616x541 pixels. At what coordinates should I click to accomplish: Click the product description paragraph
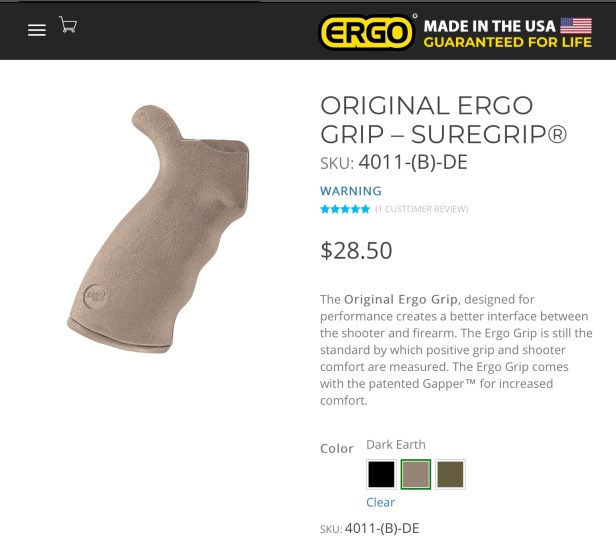(456, 350)
